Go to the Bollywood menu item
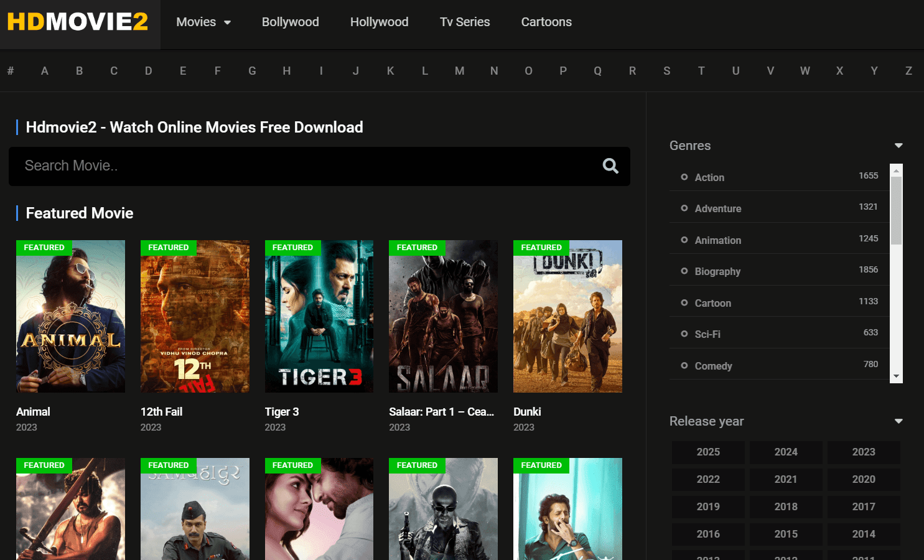The image size is (924, 560). coord(290,22)
